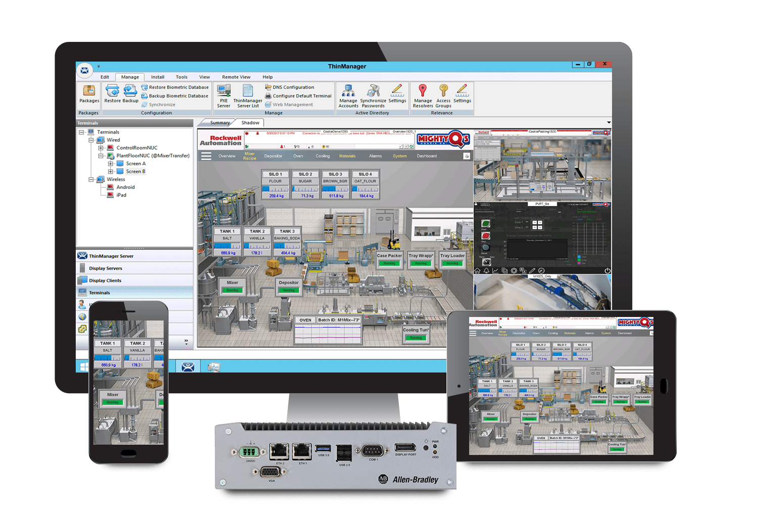Click Display Servers in navigation pane
This screenshot has width=760, height=532.
click(135, 268)
